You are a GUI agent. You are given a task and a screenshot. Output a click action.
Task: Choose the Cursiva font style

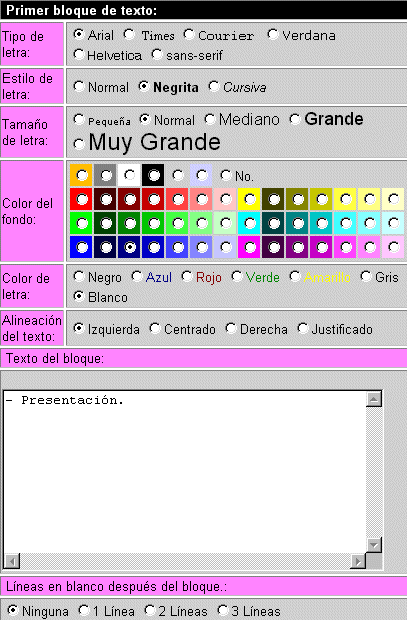click(x=214, y=86)
